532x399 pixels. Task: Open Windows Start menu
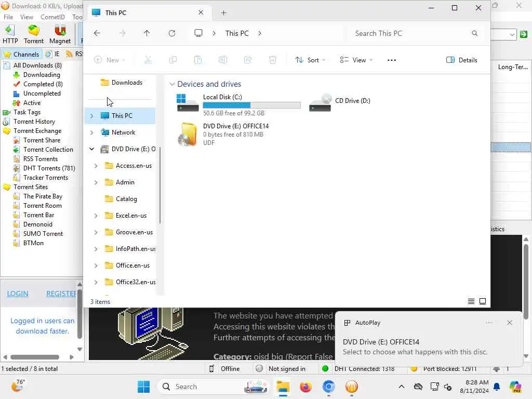(143, 387)
